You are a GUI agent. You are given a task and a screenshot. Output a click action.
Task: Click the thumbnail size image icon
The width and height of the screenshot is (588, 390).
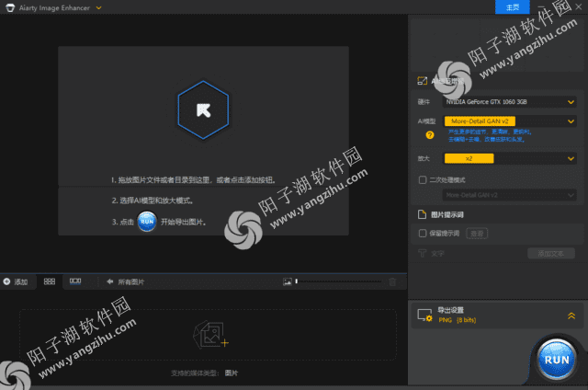288,281
